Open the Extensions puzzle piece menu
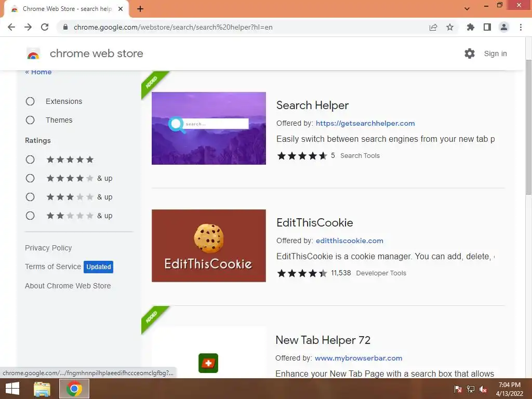Viewport: 532px width, 399px height. [470, 27]
